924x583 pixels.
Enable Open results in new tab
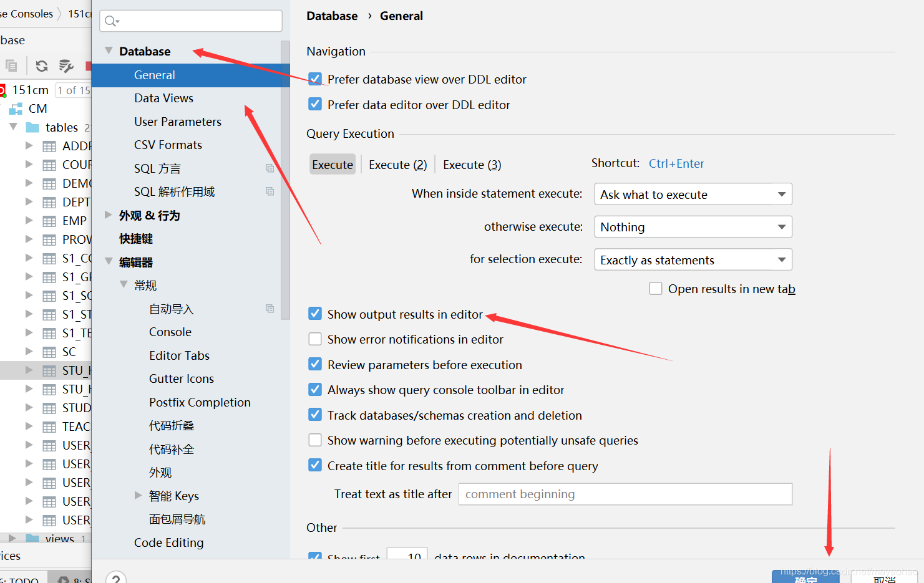coord(656,289)
